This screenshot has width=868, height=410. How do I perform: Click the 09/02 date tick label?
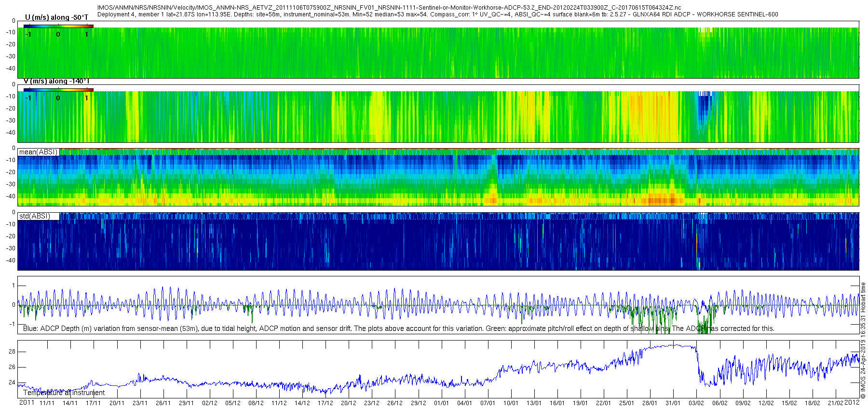click(743, 403)
